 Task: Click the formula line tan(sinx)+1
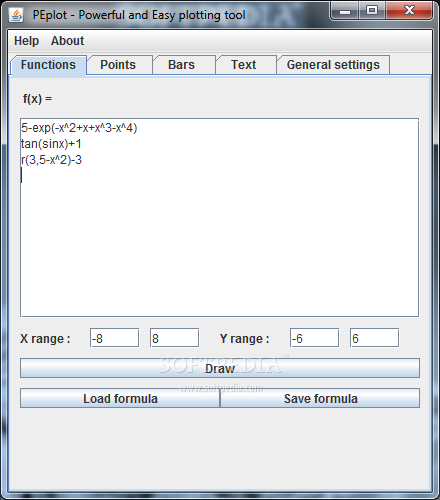[51, 144]
